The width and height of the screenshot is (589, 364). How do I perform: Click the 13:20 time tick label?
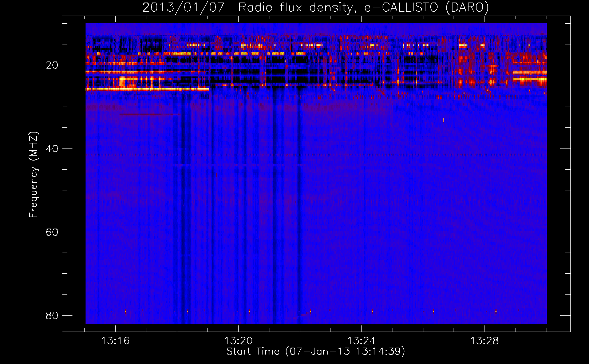point(238,341)
